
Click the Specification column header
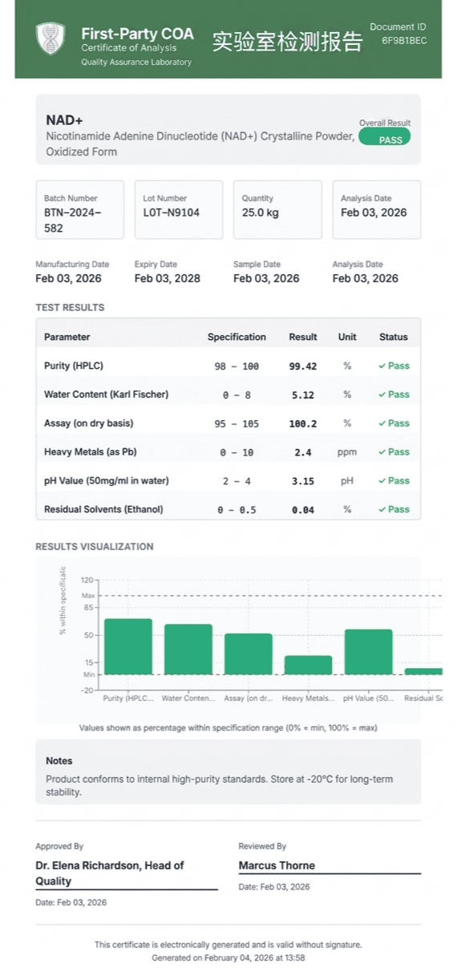[x=237, y=337]
